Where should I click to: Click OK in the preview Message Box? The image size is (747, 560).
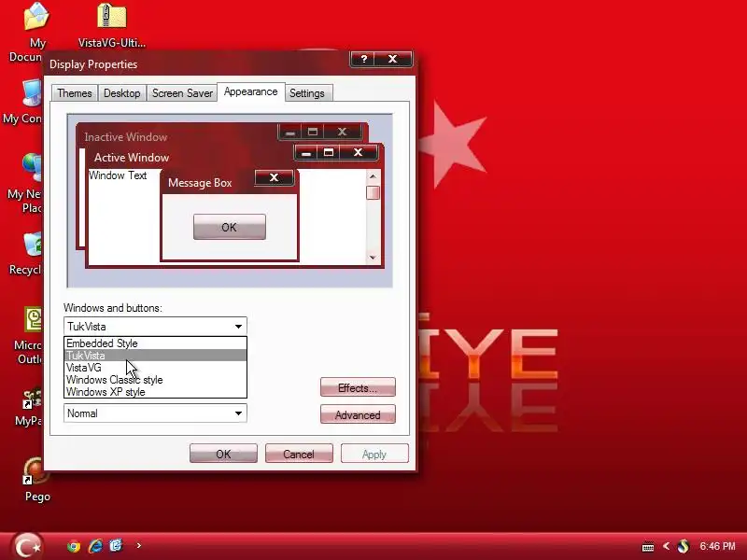pyautogui.click(x=229, y=227)
